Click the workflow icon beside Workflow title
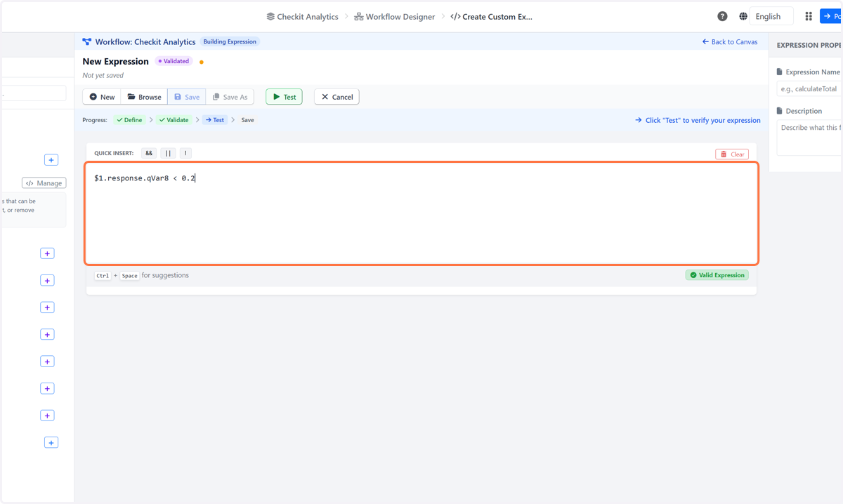 87,42
